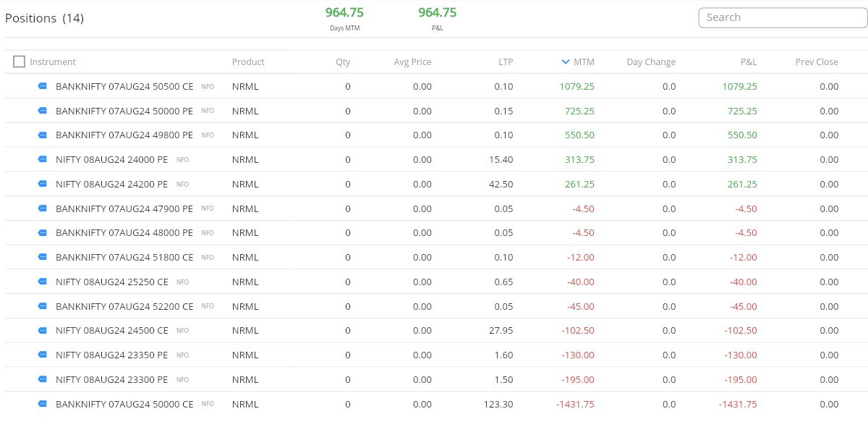Click the Days MTM total 964.75
Image resolution: width=868 pixels, height=422 pixels.
345,12
